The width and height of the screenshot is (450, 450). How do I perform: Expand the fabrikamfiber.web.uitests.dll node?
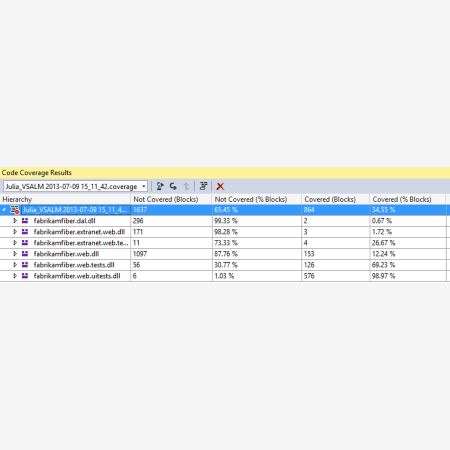coord(15,276)
